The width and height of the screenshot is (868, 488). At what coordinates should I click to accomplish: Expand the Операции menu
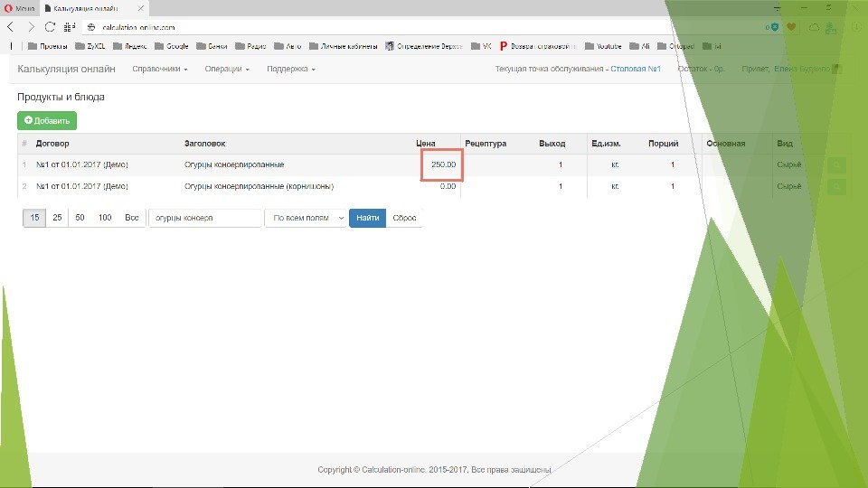[227, 70]
